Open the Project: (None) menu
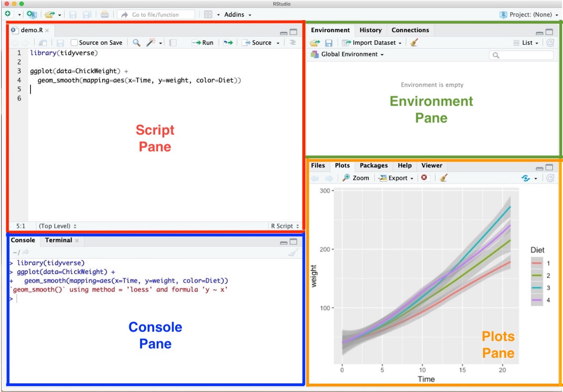The image size is (563, 392). pos(529,15)
